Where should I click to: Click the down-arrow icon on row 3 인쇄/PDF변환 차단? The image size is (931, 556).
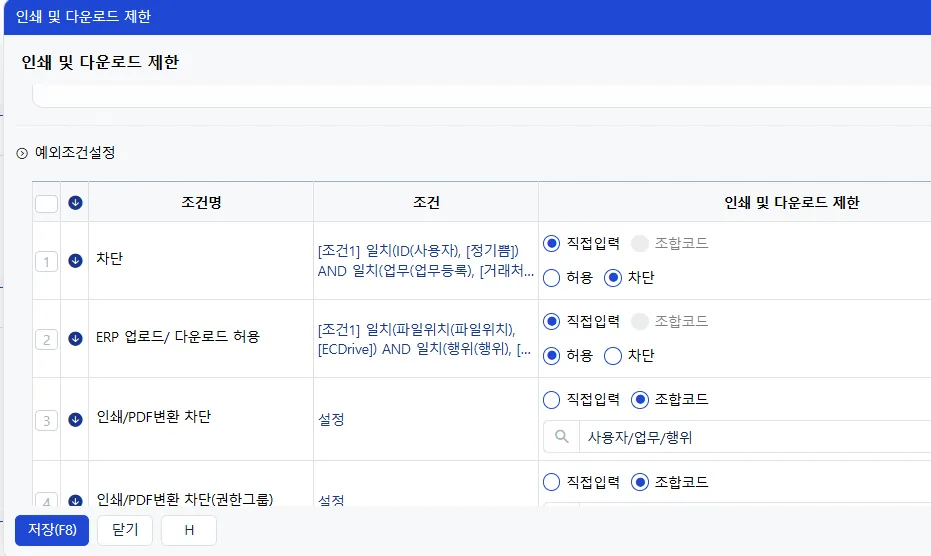point(75,419)
